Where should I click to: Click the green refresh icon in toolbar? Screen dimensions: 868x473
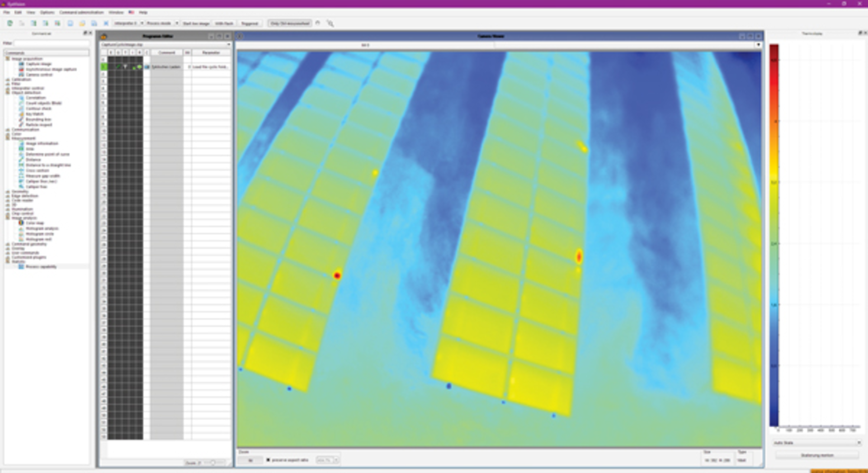9,24
